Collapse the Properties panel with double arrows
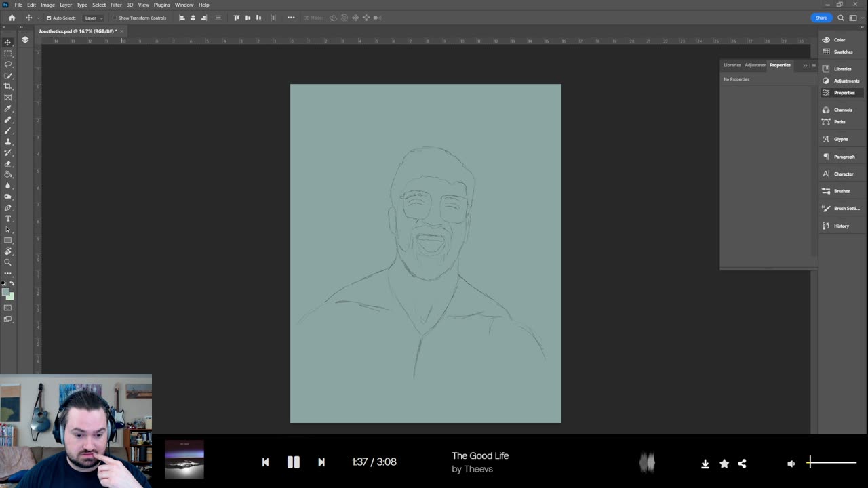Image resolution: width=868 pixels, height=488 pixels. 805,66
